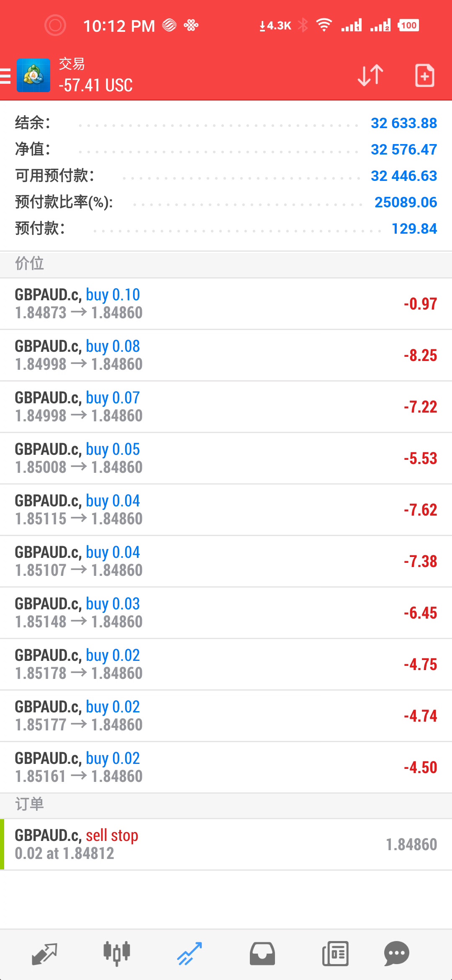
Task: Tap the position opened at 1.85177
Action: pyautogui.click(x=226, y=716)
